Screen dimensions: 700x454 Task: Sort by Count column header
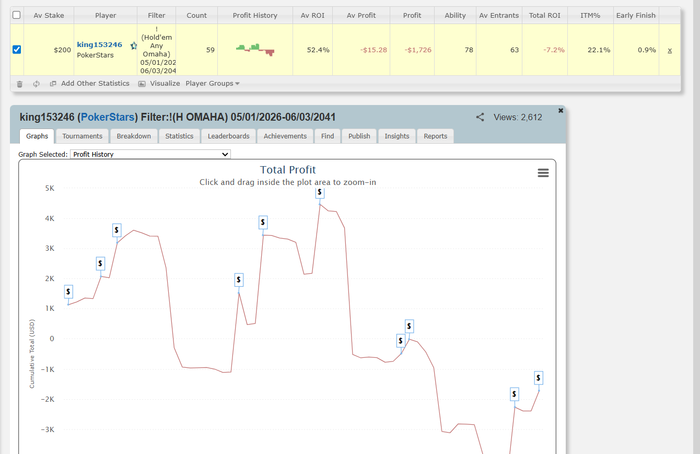[x=196, y=15]
